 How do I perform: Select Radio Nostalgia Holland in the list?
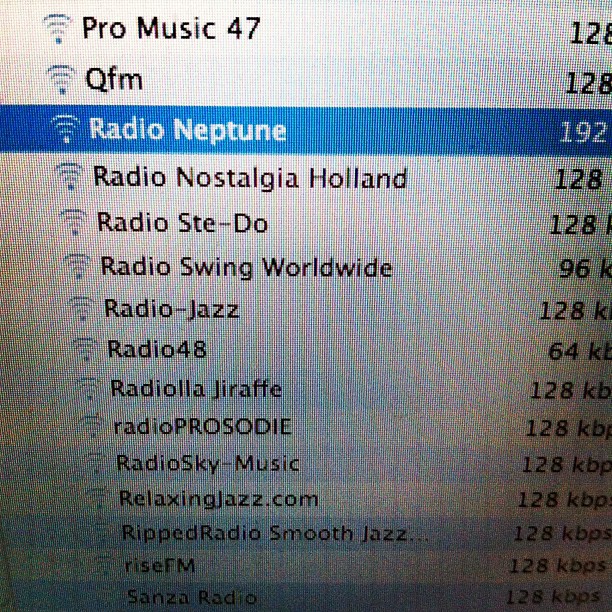click(250, 178)
